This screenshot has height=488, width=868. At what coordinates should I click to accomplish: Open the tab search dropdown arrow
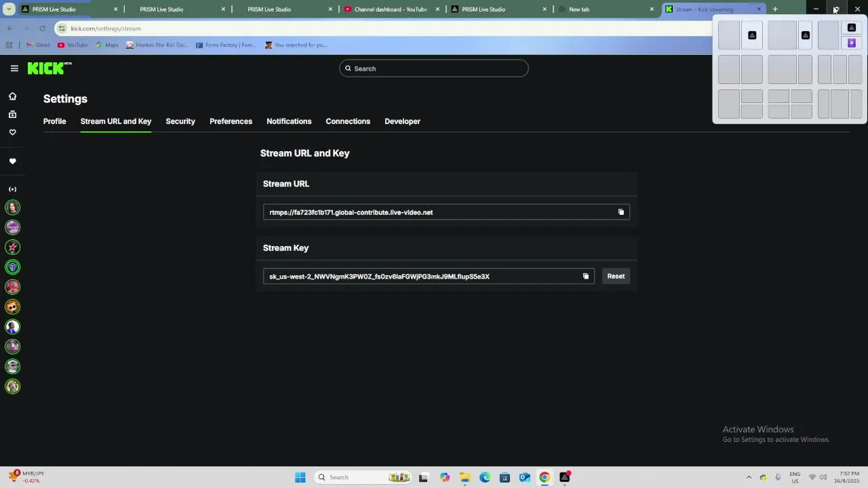8,9
